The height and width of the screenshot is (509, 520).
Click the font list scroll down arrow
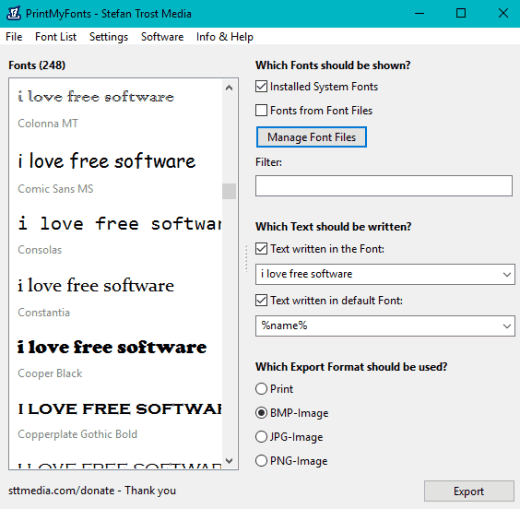(229, 461)
